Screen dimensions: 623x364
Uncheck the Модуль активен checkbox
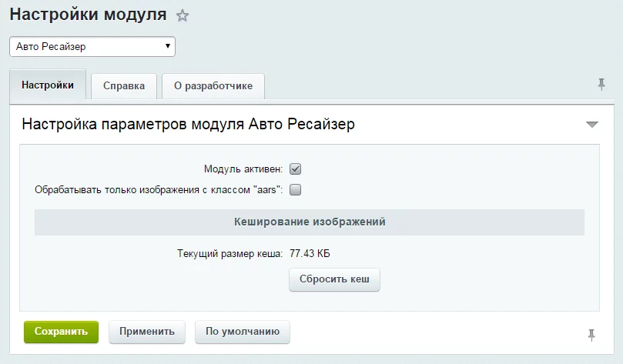(295, 169)
